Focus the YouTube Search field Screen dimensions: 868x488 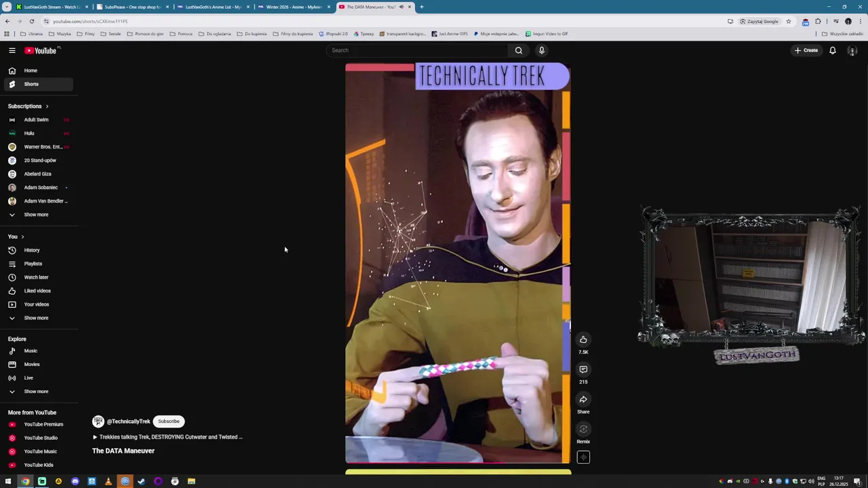coord(417,50)
